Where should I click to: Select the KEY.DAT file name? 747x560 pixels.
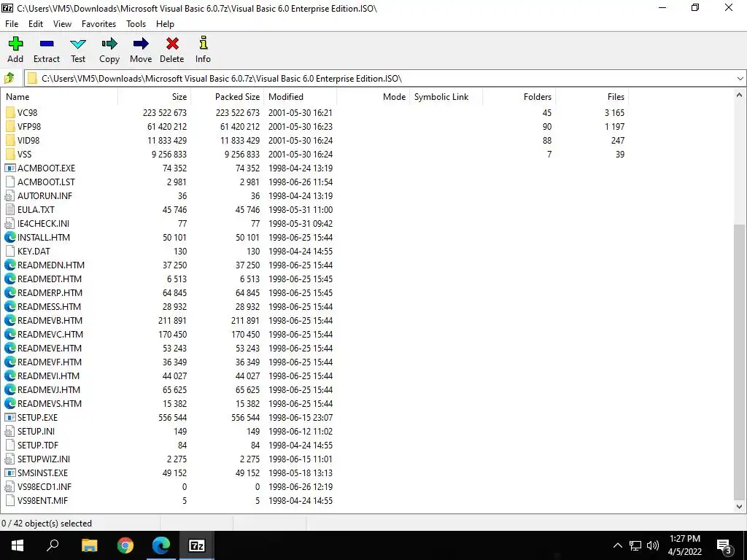pos(34,252)
